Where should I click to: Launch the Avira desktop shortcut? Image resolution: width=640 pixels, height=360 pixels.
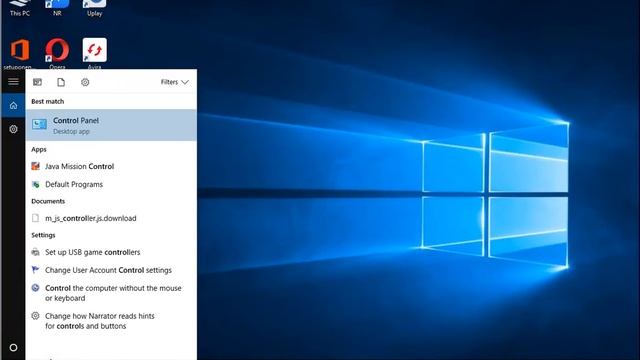tap(94, 53)
